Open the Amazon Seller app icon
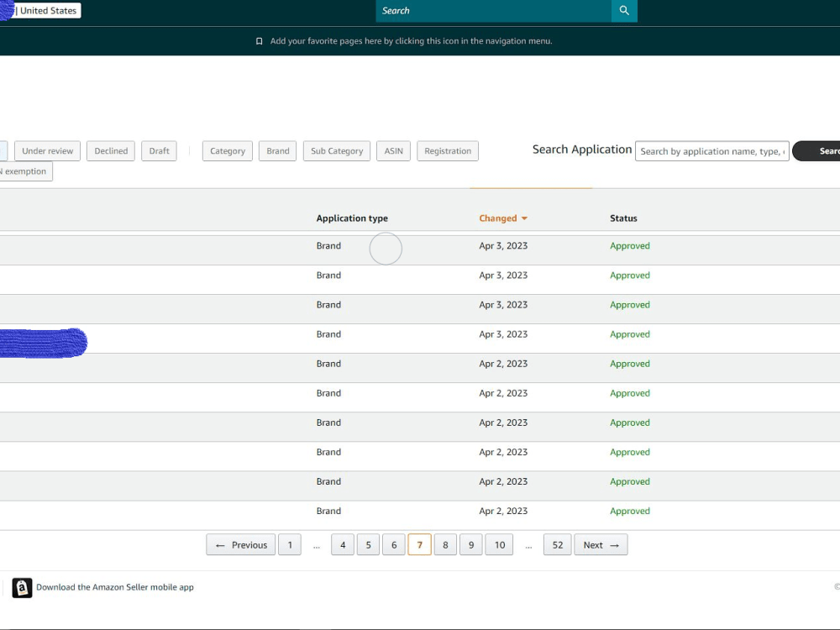Screen dimensions: 840x630 coord(22,588)
